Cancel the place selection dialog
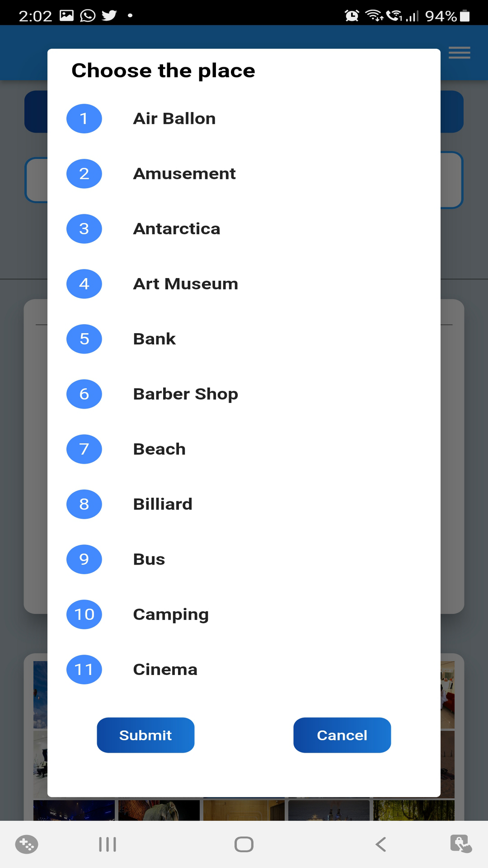This screenshot has width=488, height=868. 342,735
